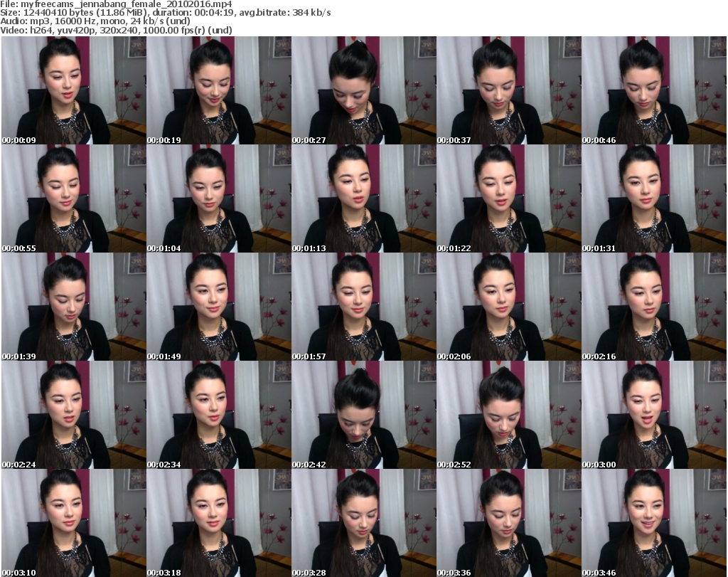The image size is (728, 577).
Task: Click the Video line reading h264, yuv420p
Action: pos(116,30)
